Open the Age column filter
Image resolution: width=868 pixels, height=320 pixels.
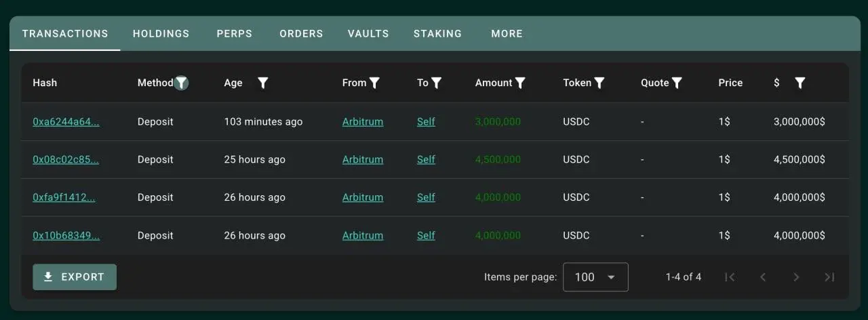pos(263,83)
